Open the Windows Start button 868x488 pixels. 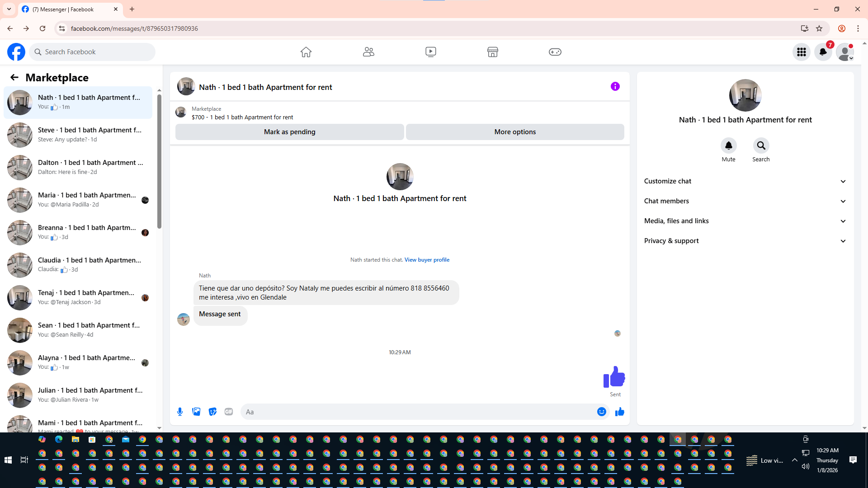pos(8,460)
